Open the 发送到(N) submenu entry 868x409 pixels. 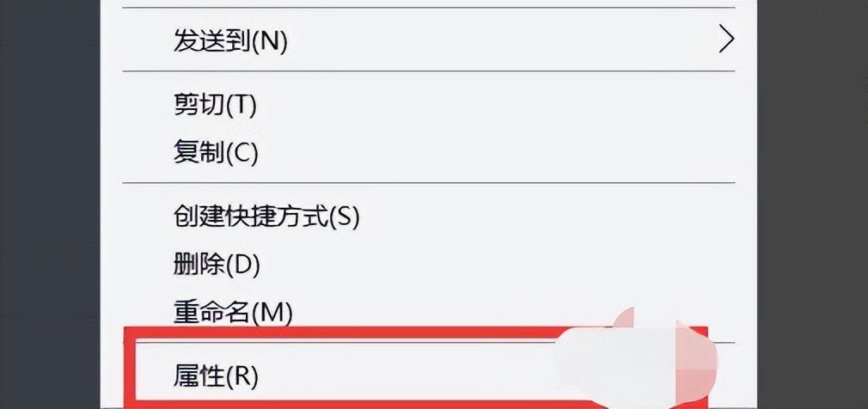click(427, 40)
